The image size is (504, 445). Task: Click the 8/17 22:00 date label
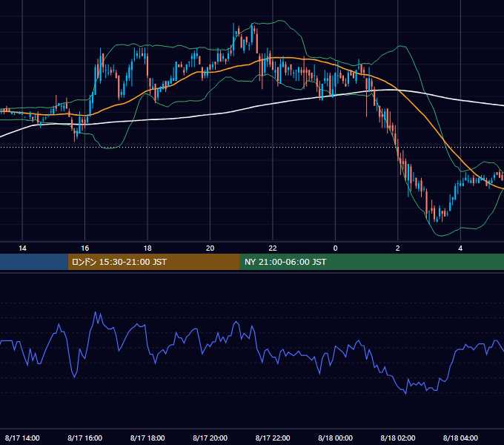point(273,438)
